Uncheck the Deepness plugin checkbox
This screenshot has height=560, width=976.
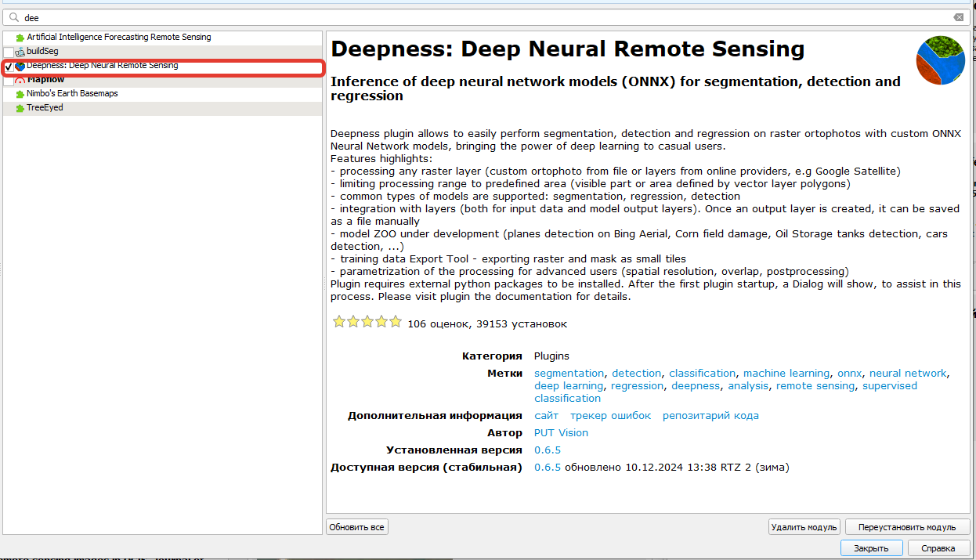[x=9, y=67]
